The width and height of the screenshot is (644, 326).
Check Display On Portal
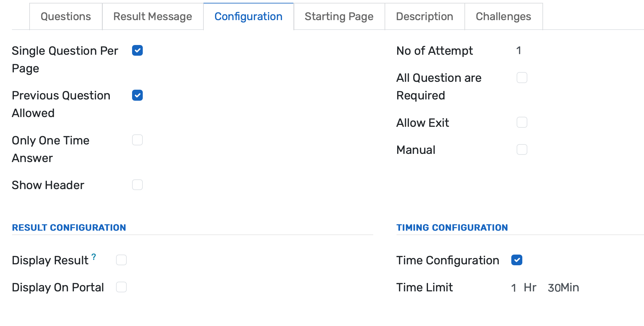[x=121, y=287]
